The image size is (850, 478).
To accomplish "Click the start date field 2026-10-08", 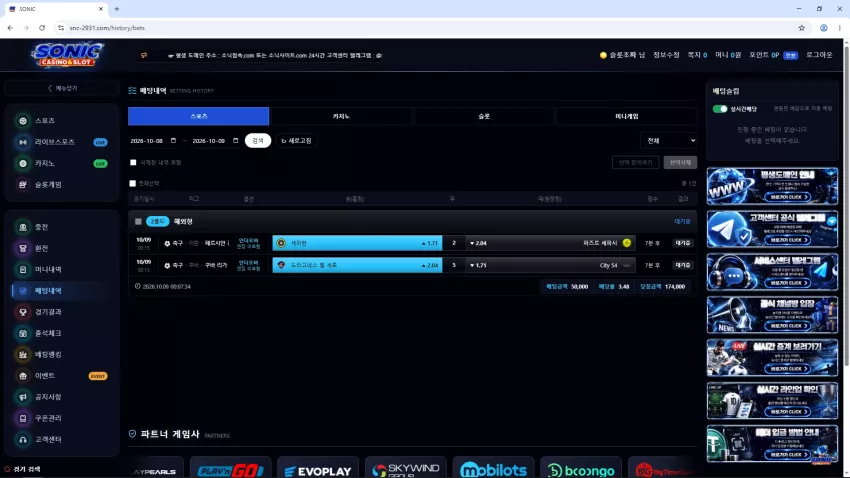I will [153, 140].
